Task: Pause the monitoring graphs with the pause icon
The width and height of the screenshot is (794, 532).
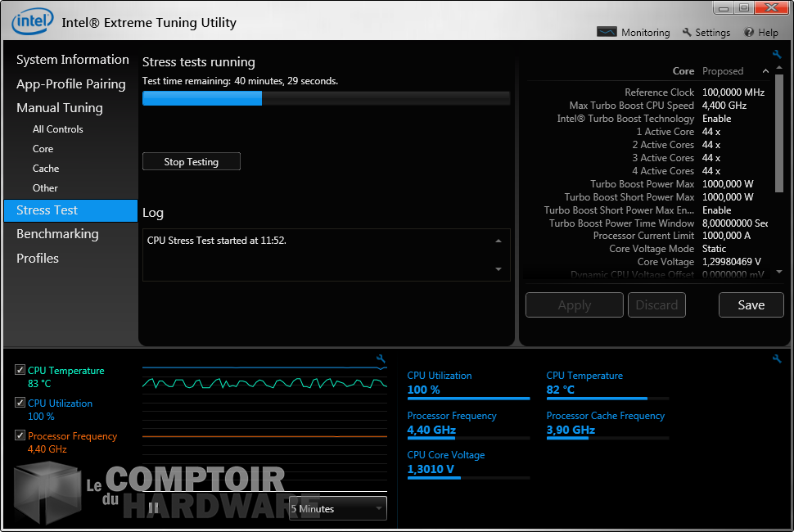Action: (x=153, y=507)
